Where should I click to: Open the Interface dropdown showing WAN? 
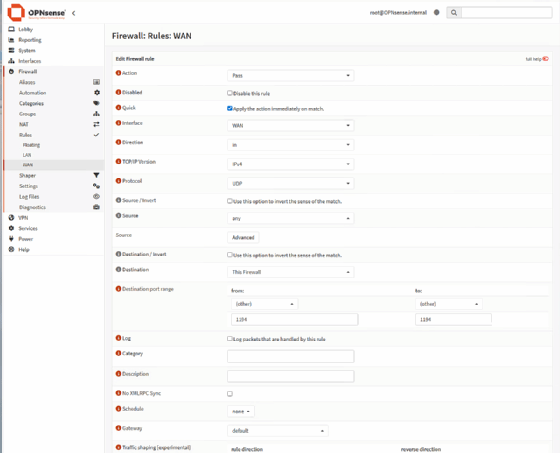coord(290,125)
